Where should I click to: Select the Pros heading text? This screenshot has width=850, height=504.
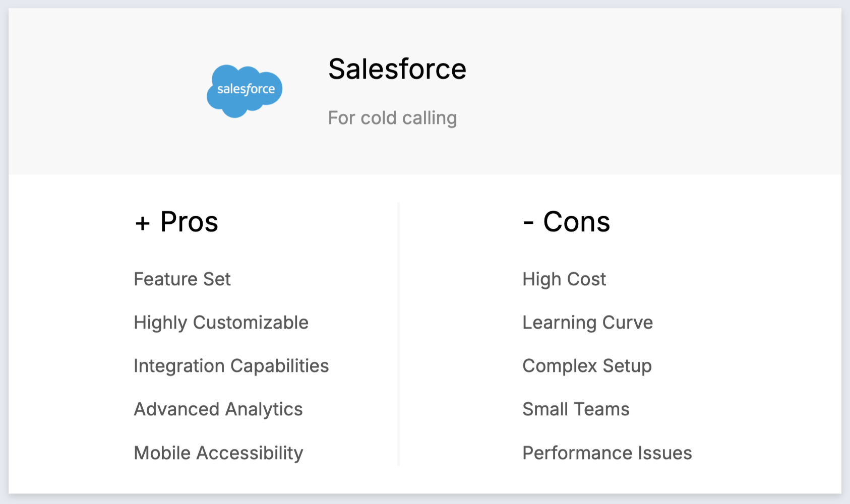189,222
